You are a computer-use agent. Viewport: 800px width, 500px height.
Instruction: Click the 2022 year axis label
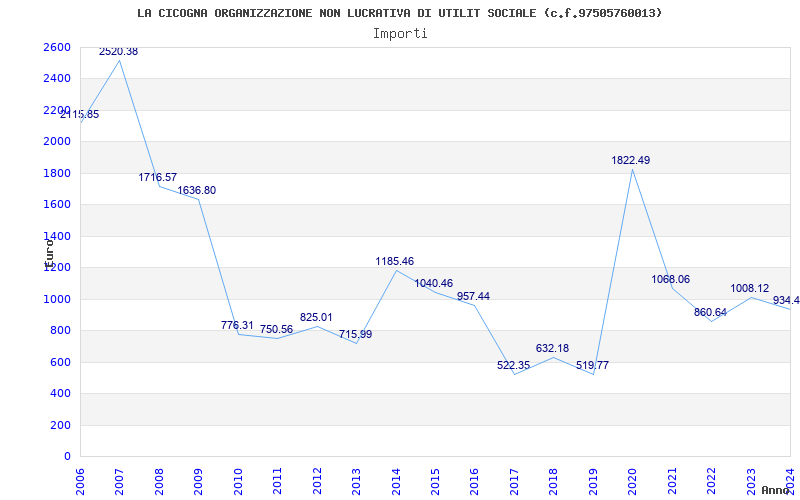[711, 480]
